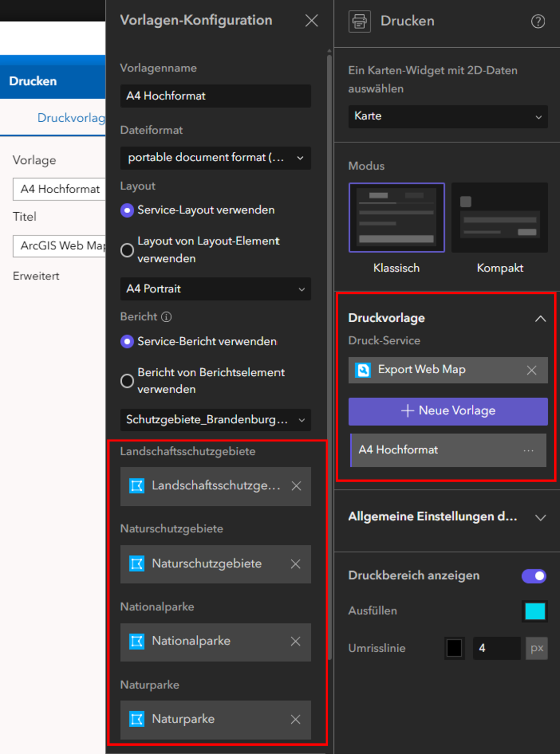This screenshot has width=560, height=754.
Task: Click the Naturparke layer icon
Action: click(137, 719)
